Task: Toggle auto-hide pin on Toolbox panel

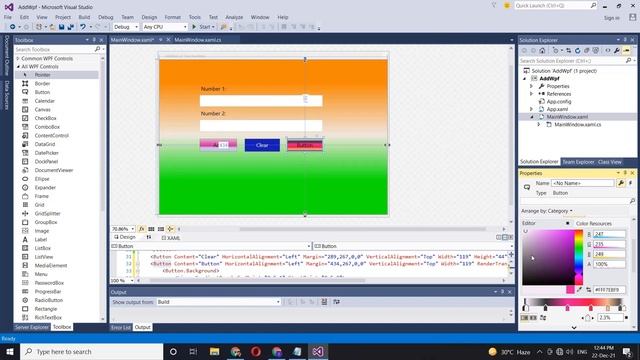Action: pos(94,40)
